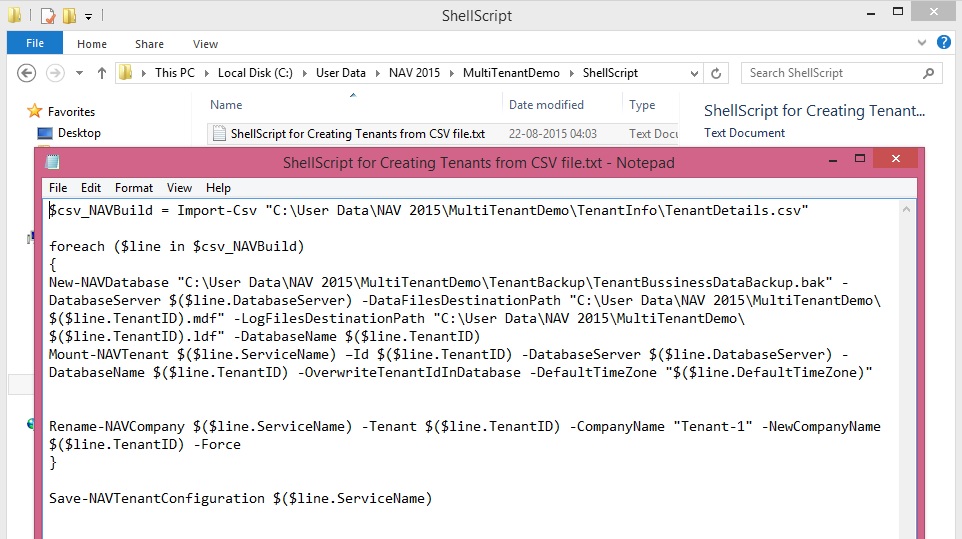Open the File tab in Explorer
Viewport: 962px width, 539px height.
click(34, 44)
